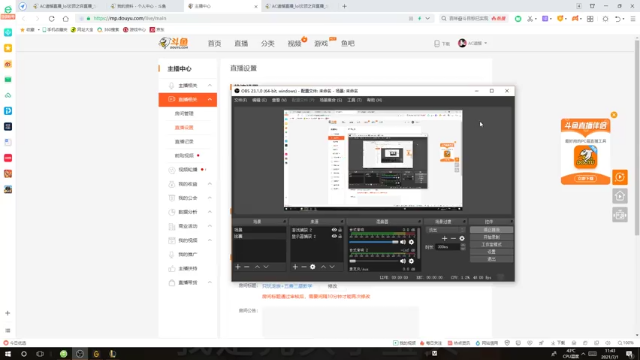
Task: Open the 查看(V) menu in OBS
Action: (279, 100)
